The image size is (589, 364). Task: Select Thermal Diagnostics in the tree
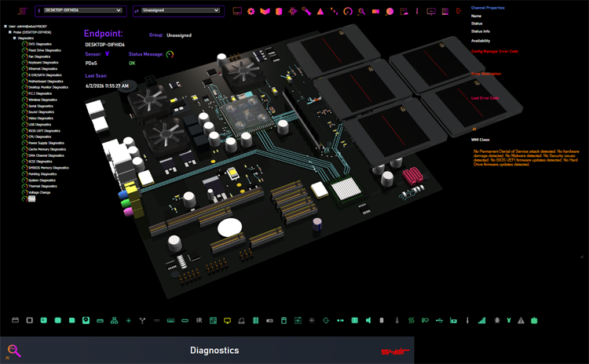coord(43,187)
